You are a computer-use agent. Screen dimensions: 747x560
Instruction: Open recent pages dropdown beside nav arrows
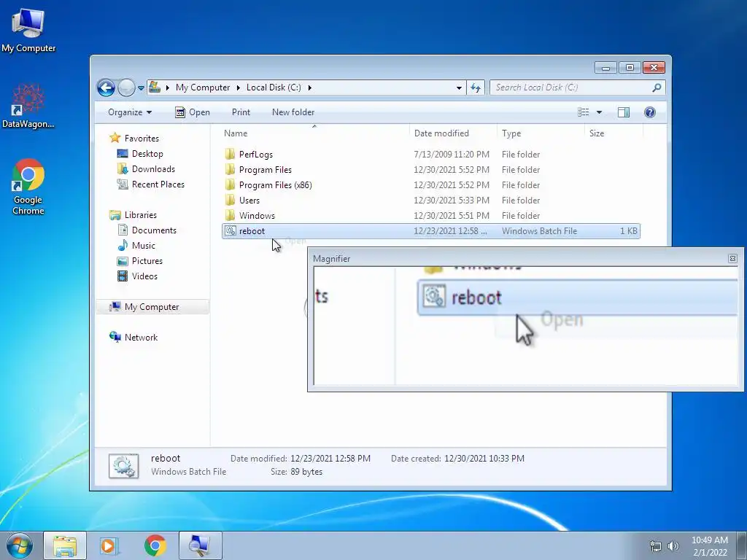pos(141,88)
